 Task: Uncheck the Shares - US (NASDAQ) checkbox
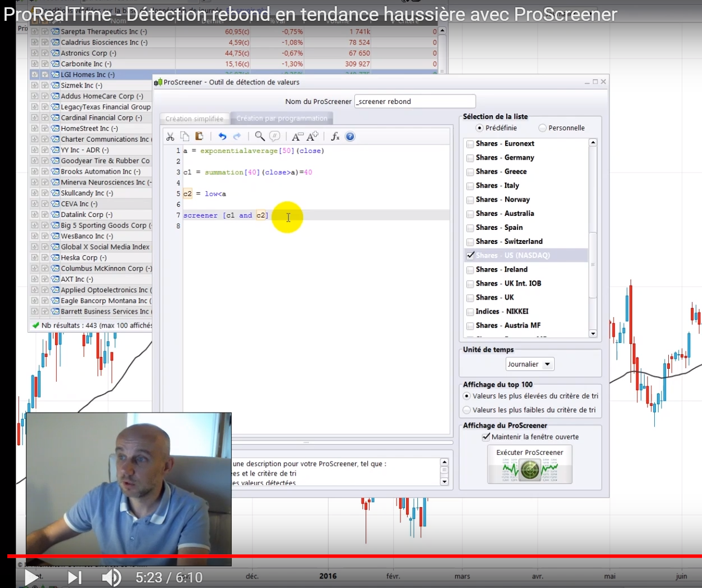[x=470, y=255]
